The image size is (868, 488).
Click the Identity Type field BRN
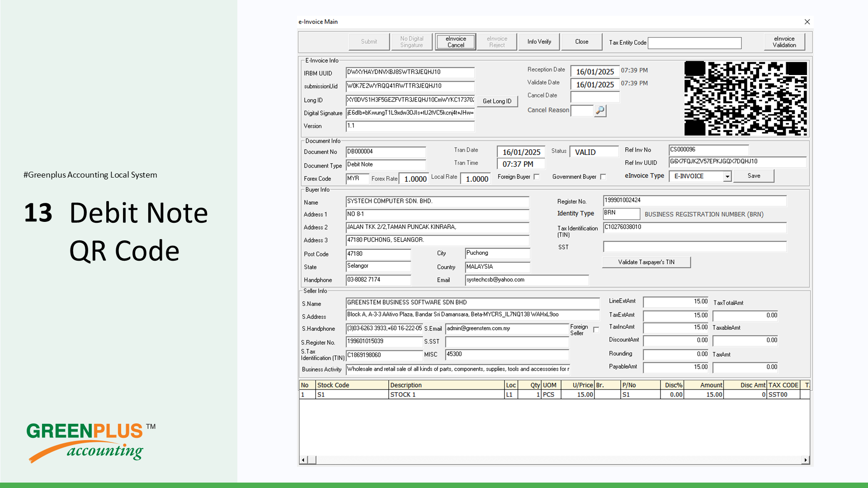pos(621,214)
